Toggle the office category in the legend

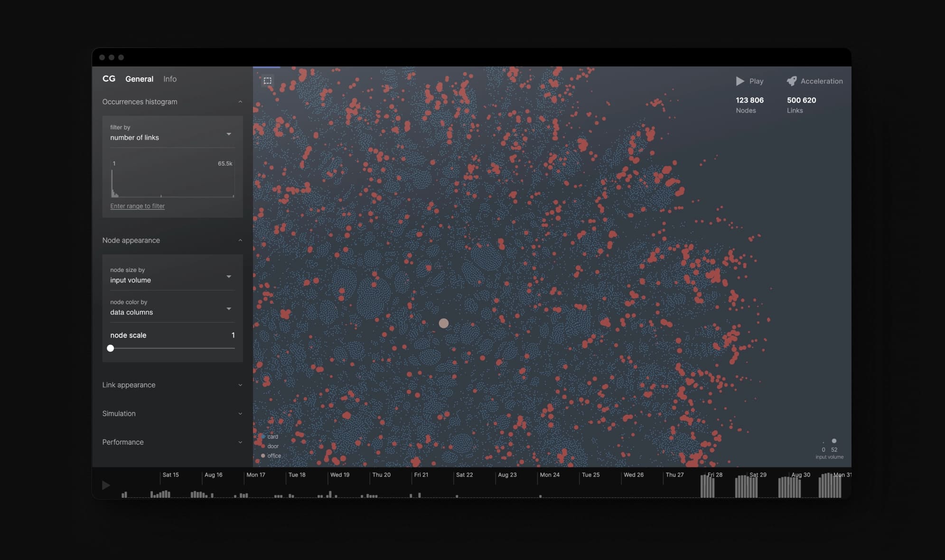click(274, 456)
